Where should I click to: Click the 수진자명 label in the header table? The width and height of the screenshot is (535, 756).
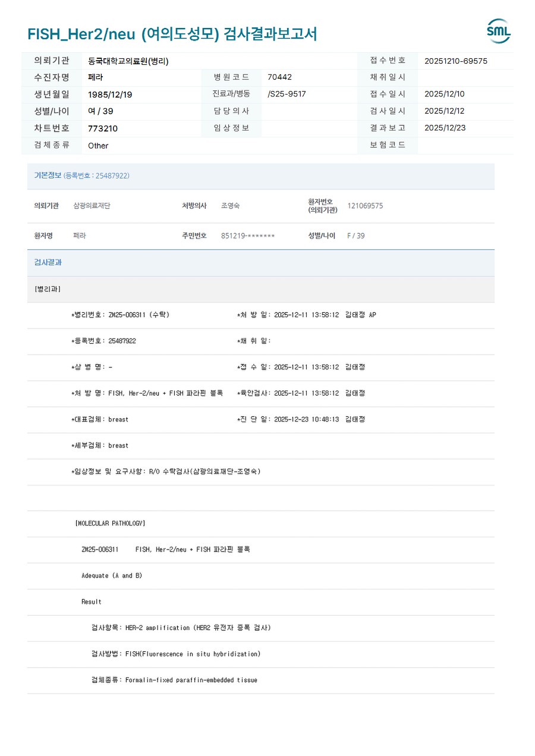52,77
